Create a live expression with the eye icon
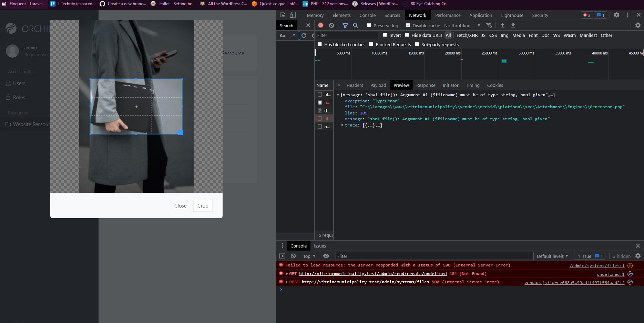644x323 pixels. (x=326, y=256)
